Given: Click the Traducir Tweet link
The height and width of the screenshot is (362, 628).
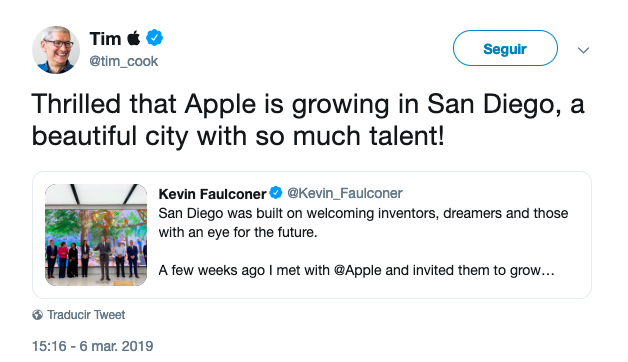Looking at the screenshot, I should [86, 315].
